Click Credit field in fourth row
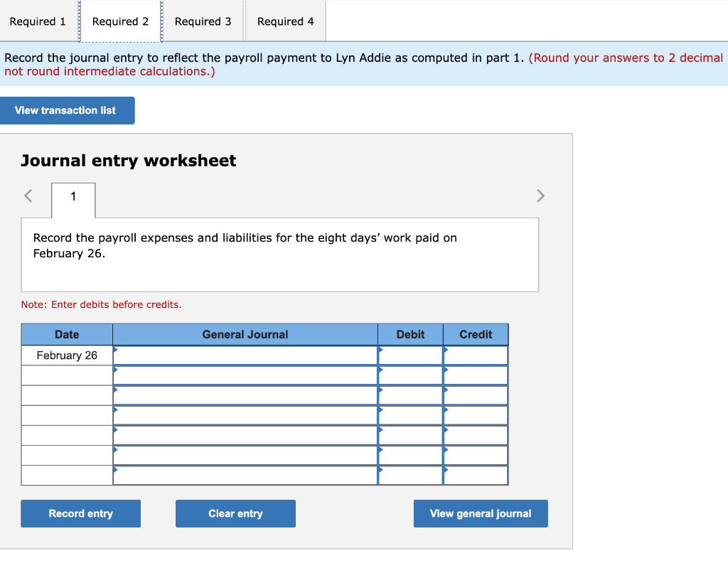728x568 pixels. [476, 415]
